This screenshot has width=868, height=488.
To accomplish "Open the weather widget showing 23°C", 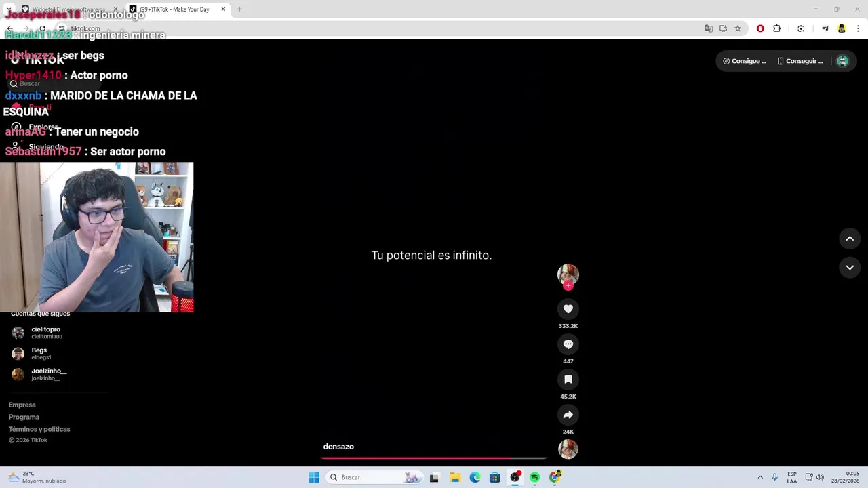I will pos(37,477).
